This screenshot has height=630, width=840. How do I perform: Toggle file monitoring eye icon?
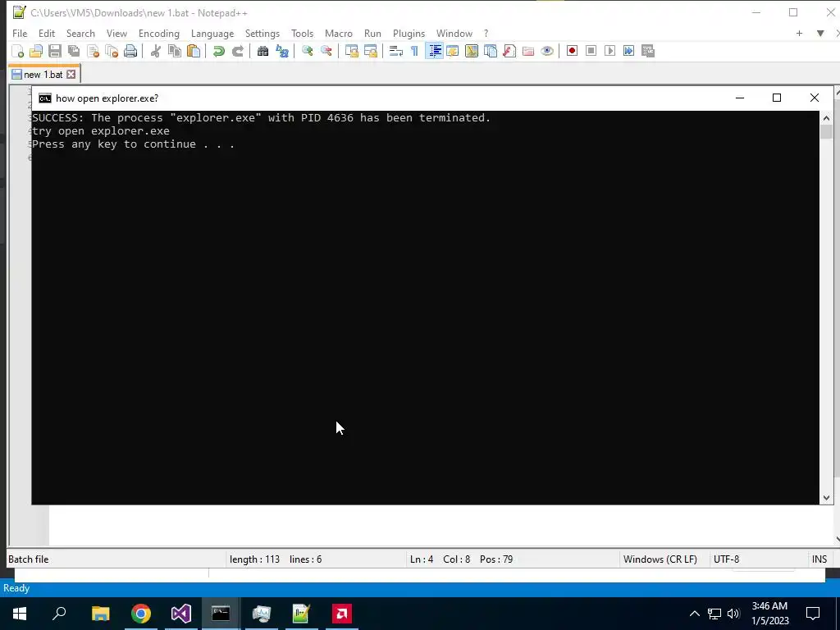[x=547, y=51]
